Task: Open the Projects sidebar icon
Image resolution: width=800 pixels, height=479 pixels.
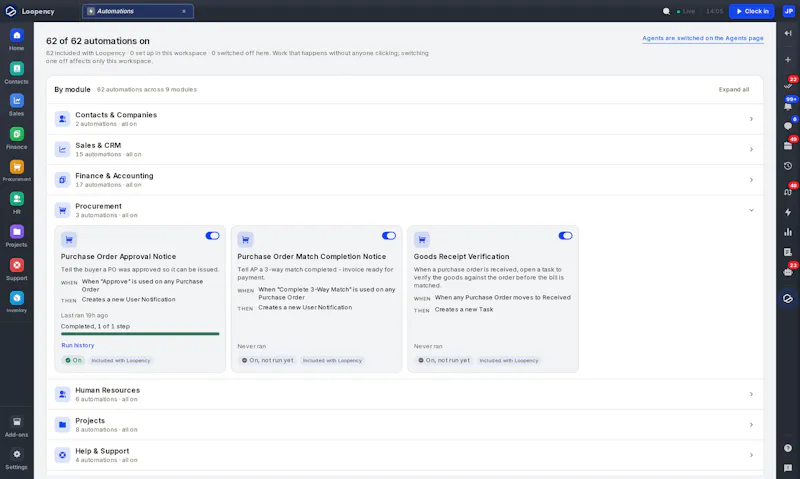Action: 16,236
